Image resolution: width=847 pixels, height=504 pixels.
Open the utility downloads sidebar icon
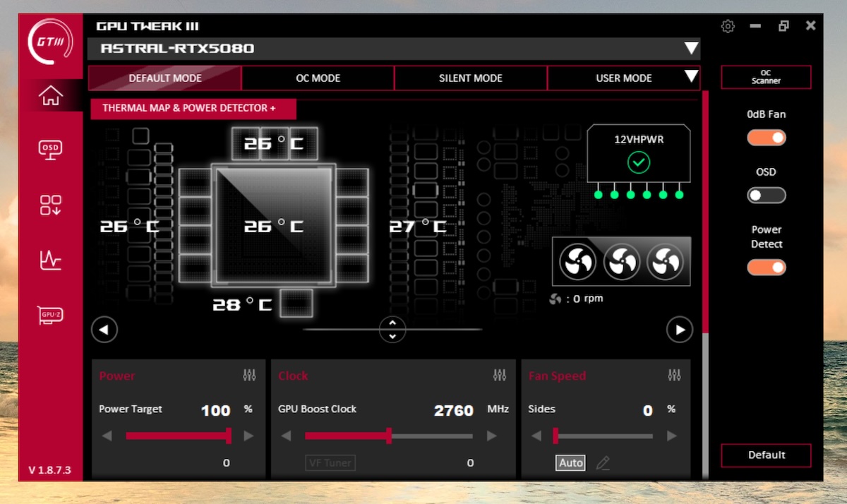(x=51, y=205)
